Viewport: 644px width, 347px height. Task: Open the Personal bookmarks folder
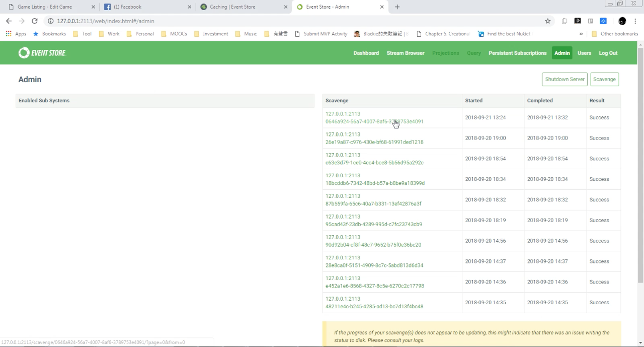pos(140,34)
